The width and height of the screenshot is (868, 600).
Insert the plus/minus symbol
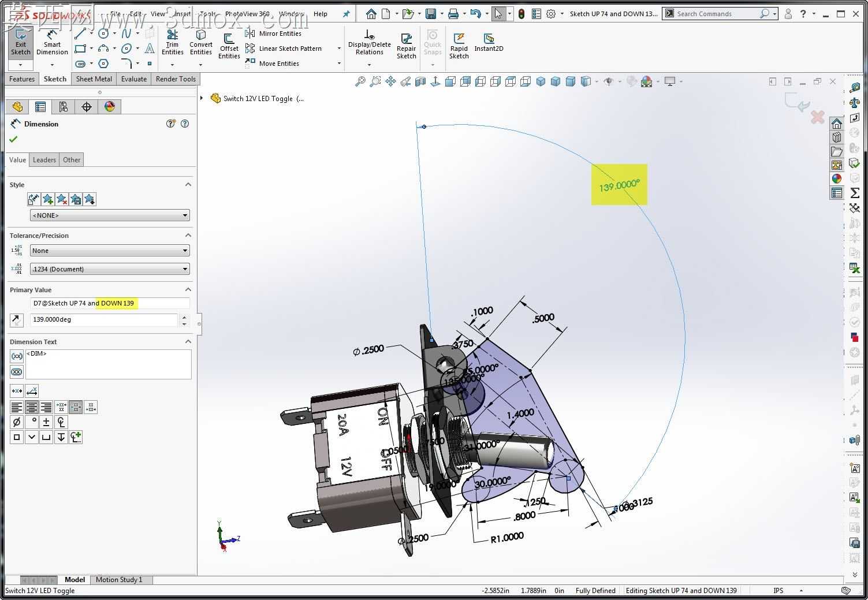46,422
